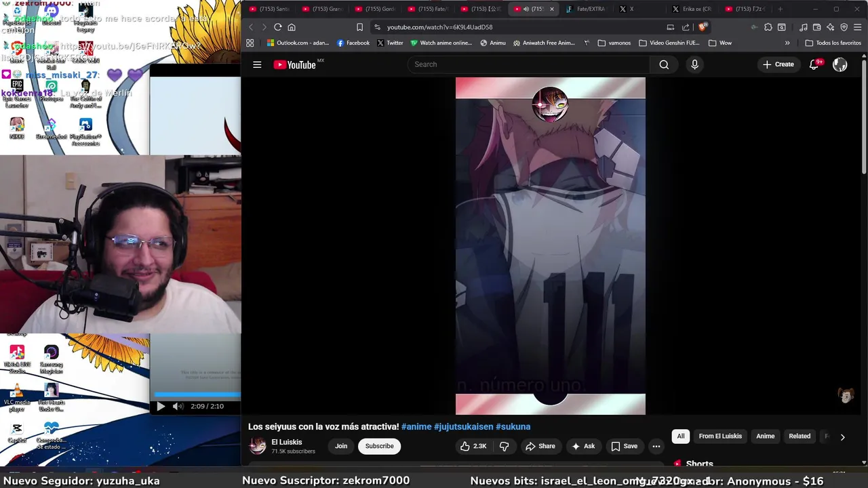Go back with the browser back arrow
The height and width of the screenshot is (488, 868).
pos(250,27)
